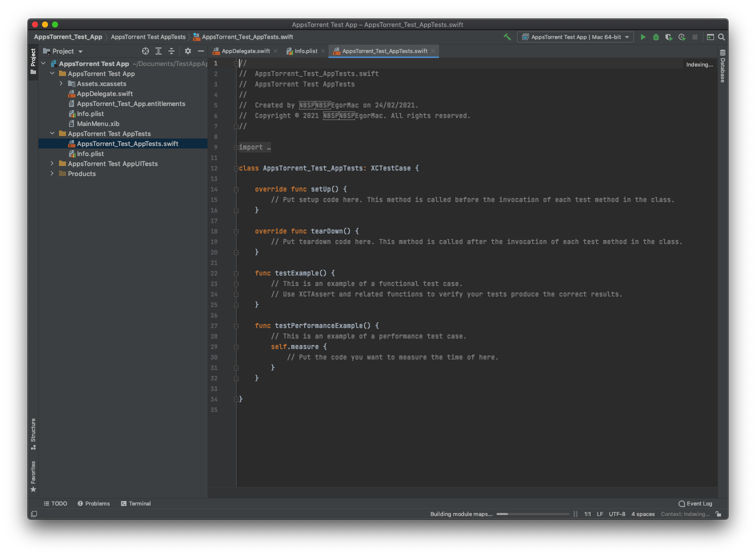Open the Event Log
This screenshot has width=756, height=556.
[x=695, y=503]
